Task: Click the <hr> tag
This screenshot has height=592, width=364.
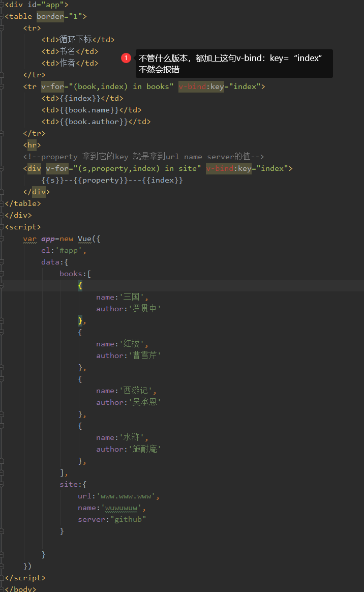Action: click(32, 145)
